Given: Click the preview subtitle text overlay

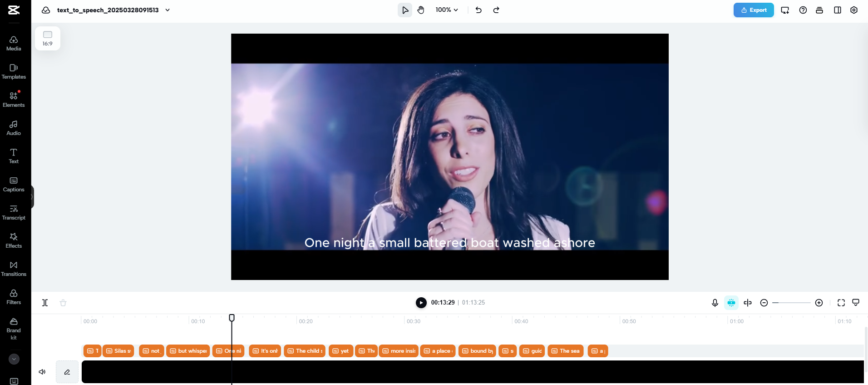Looking at the screenshot, I should (449, 243).
